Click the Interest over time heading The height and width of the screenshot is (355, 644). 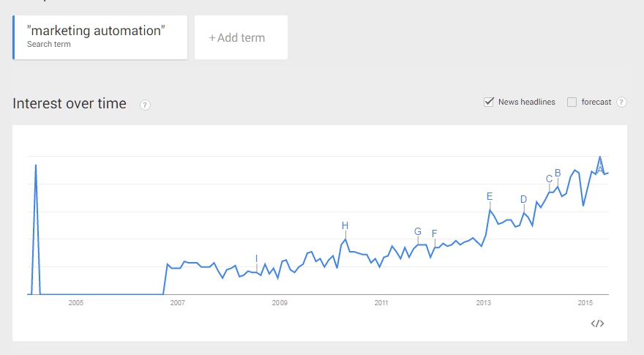tap(70, 103)
